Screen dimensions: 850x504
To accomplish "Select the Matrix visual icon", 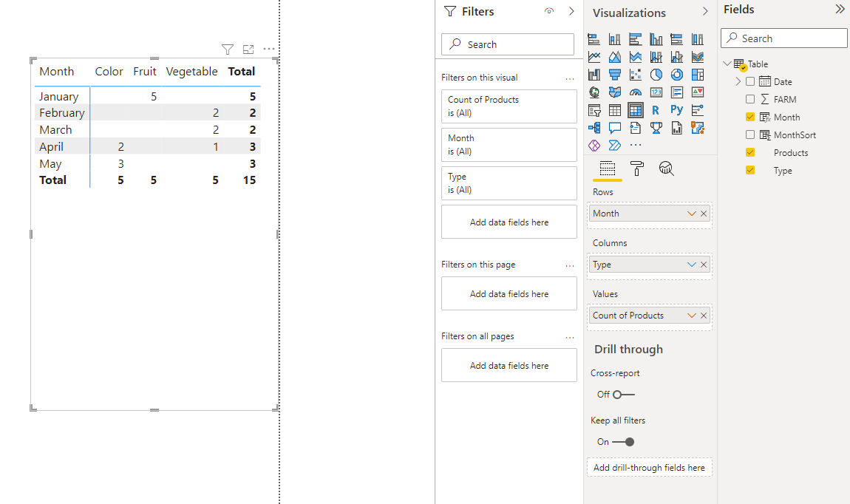I will click(636, 111).
